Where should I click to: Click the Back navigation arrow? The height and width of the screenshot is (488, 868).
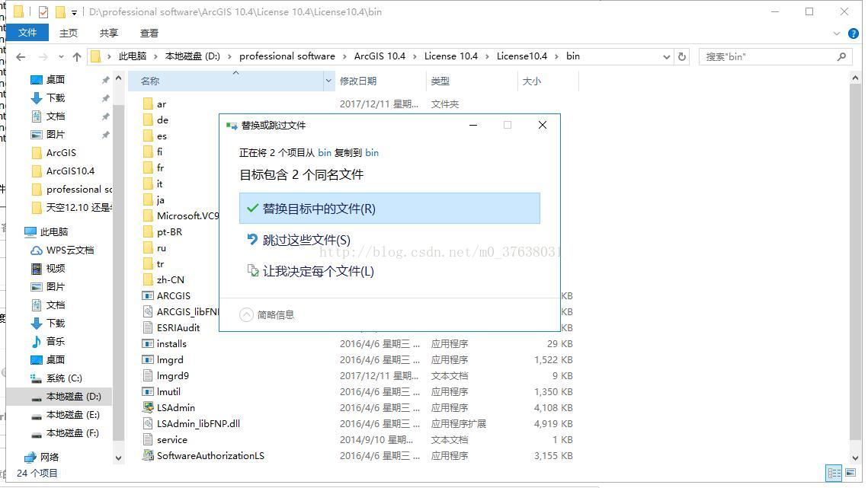(21, 56)
